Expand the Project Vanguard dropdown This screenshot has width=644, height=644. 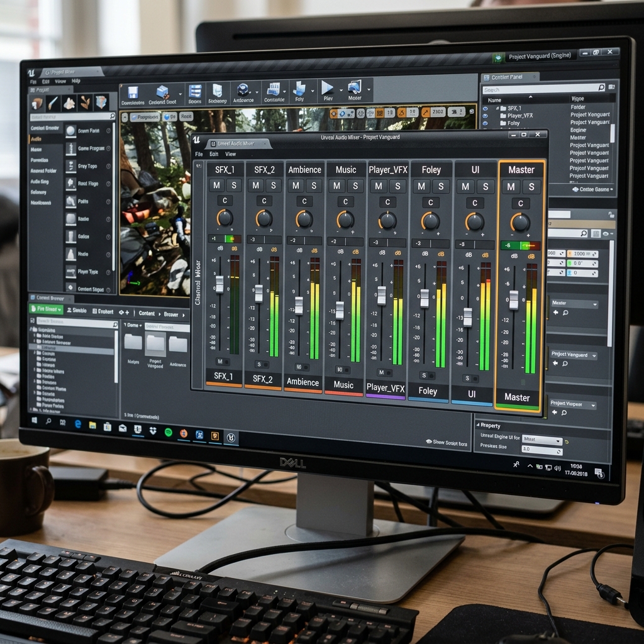tap(574, 355)
